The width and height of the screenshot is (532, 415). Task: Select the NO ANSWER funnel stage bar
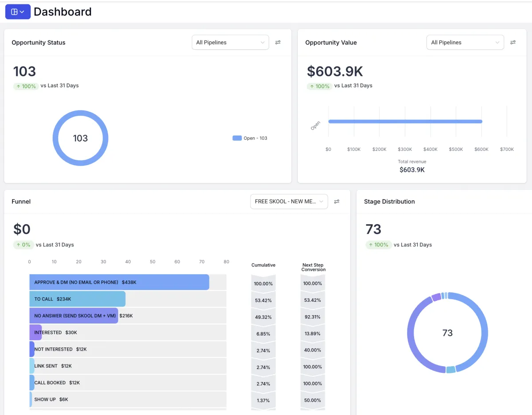[74, 316]
